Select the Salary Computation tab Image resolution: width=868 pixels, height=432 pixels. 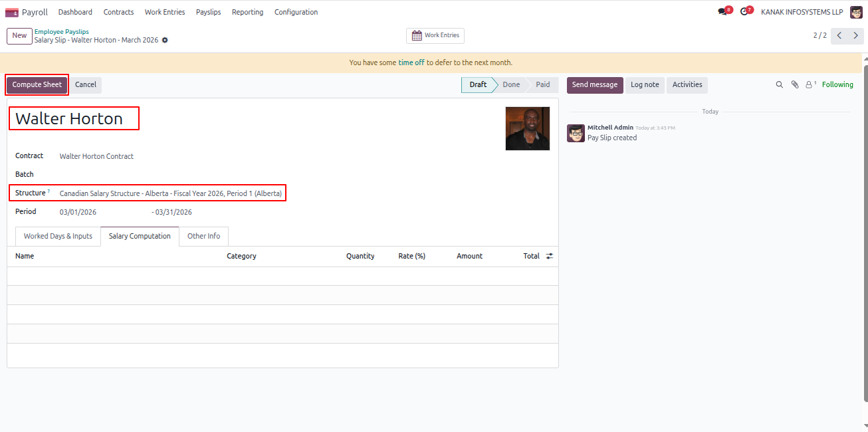(140, 237)
